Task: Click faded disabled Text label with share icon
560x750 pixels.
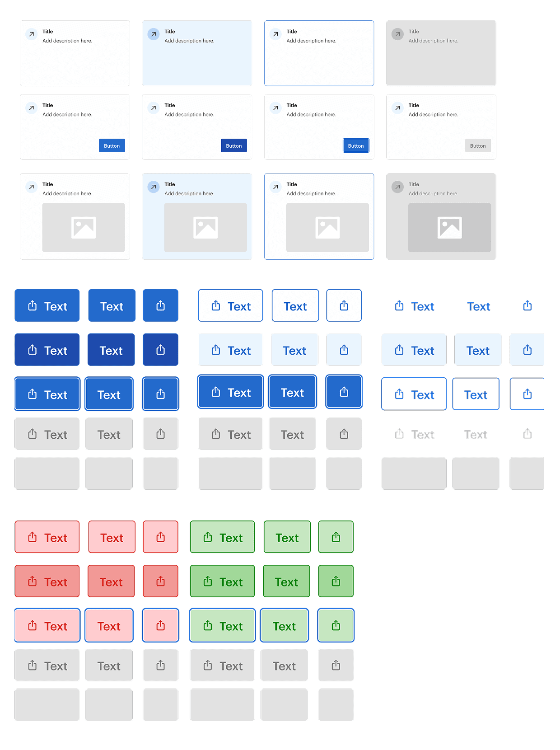Action: (x=414, y=435)
